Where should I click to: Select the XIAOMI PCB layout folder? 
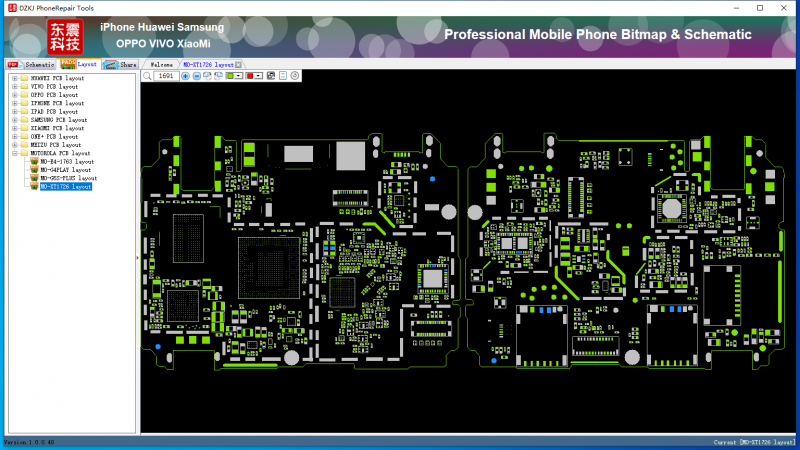(56, 128)
